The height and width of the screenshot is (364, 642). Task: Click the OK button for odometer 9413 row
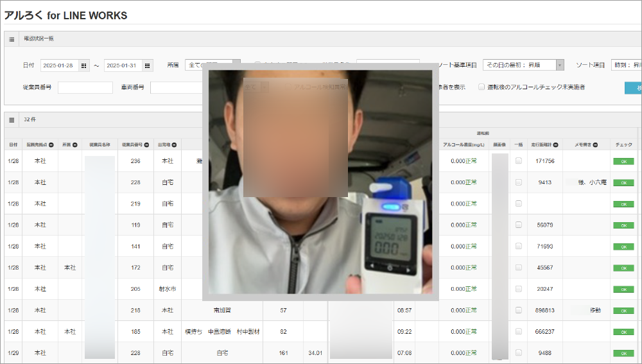(x=623, y=183)
